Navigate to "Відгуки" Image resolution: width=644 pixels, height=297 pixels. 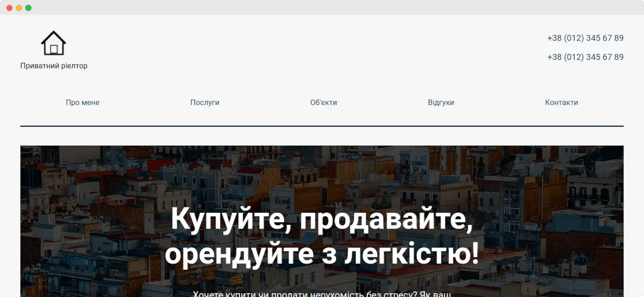pyautogui.click(x=441, y=102)
